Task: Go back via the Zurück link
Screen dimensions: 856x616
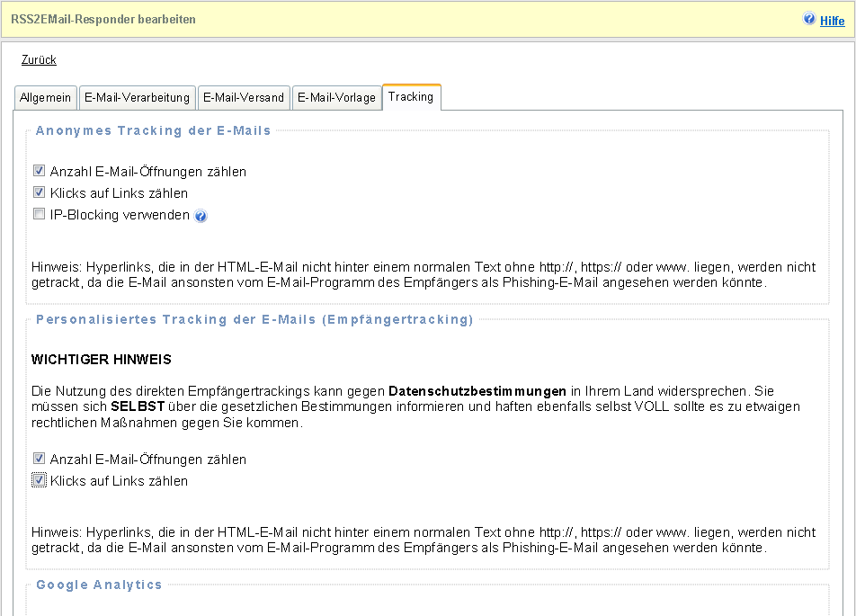Action: (x=39, y=60)
